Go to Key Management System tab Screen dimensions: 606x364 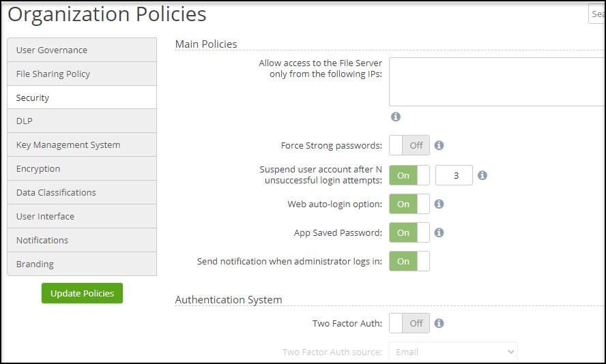click(82, 145)
